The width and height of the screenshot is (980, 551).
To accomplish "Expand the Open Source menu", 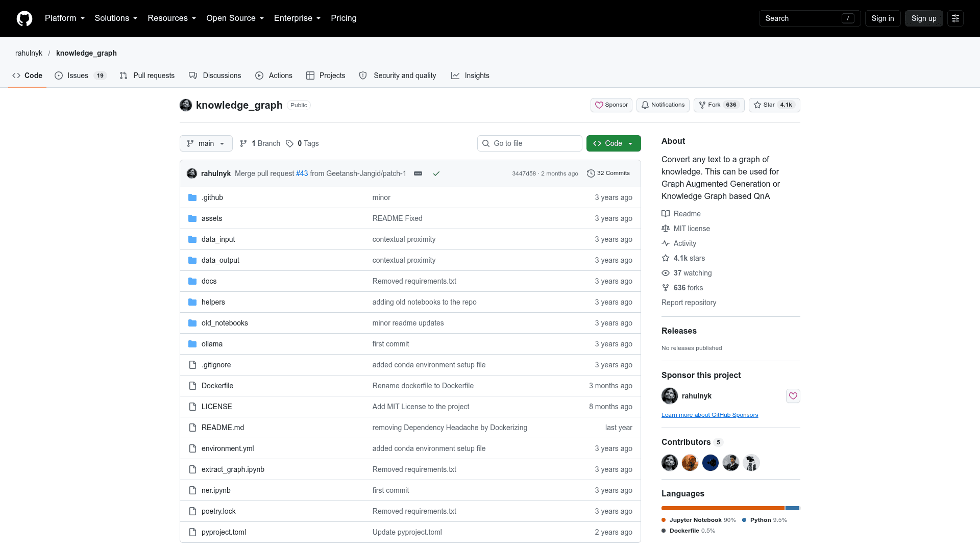I will [x=235, y=18].
